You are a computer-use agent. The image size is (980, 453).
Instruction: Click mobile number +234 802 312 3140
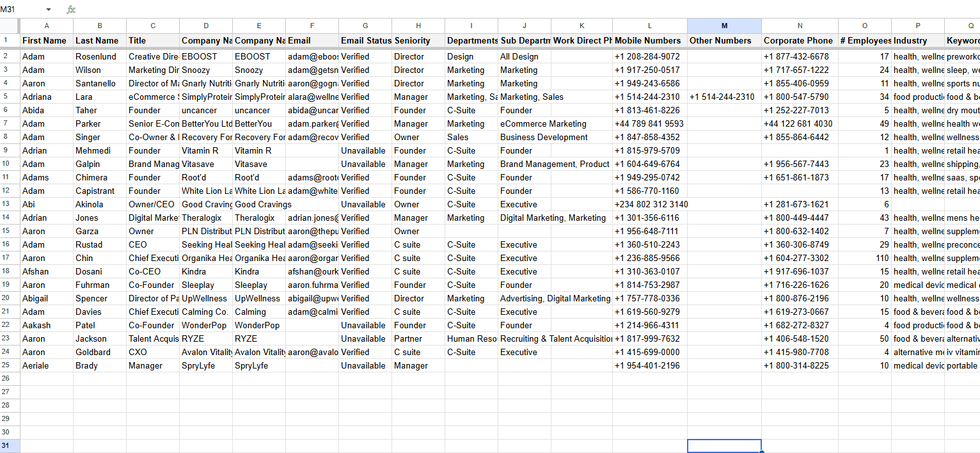650,204
